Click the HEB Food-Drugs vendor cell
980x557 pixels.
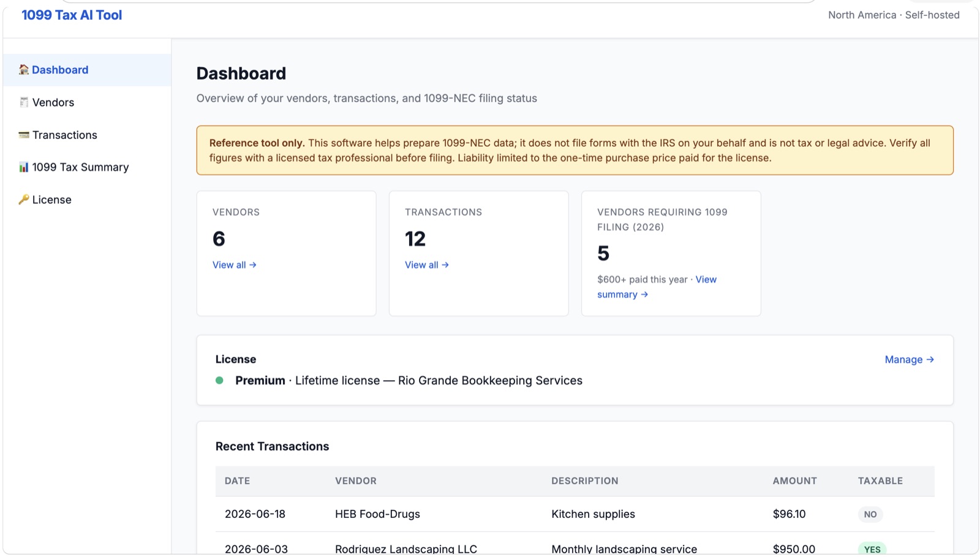click(x=377, y=514)
